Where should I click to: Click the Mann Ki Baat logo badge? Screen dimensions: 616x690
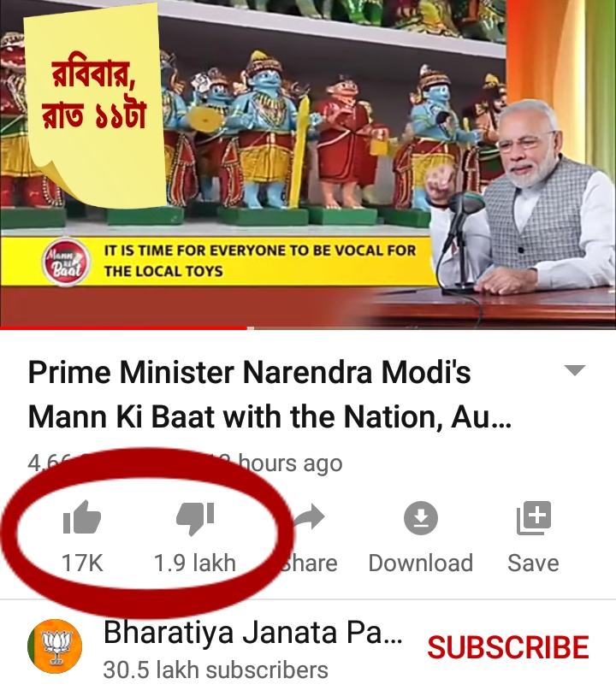tap(66, 262)
